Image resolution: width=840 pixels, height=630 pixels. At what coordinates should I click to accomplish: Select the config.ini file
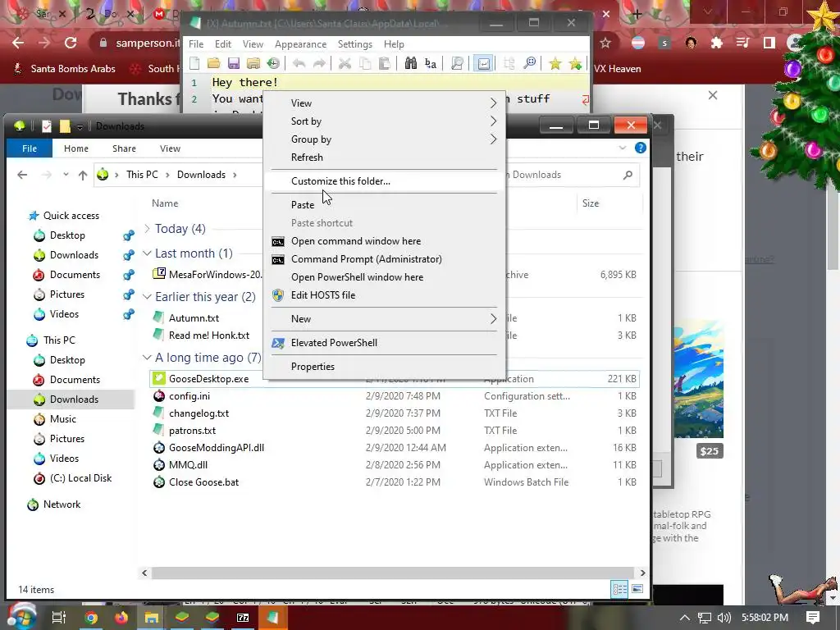[189, 396]
